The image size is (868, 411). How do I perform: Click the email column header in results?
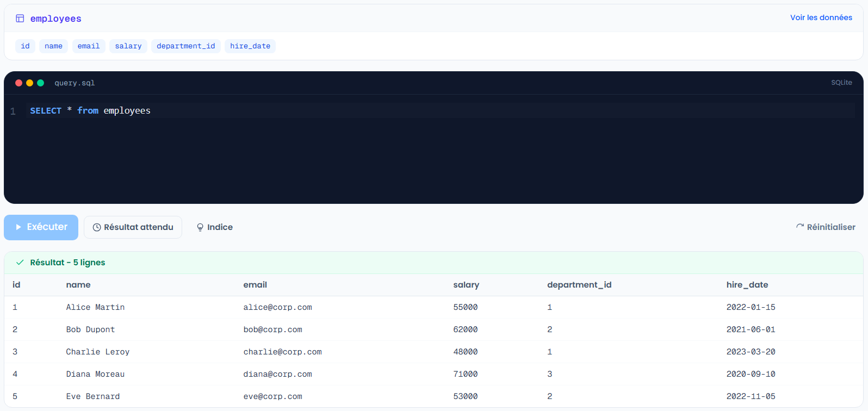(255, 285)
